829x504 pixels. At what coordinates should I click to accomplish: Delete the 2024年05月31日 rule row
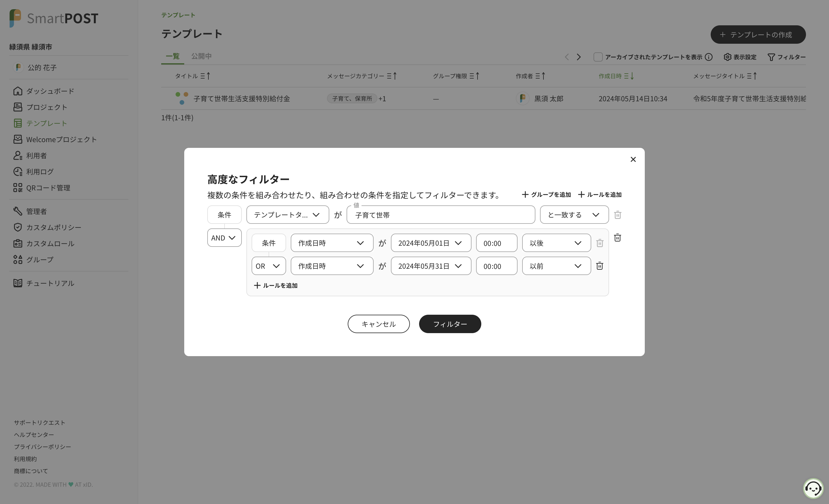click(600, 266)
